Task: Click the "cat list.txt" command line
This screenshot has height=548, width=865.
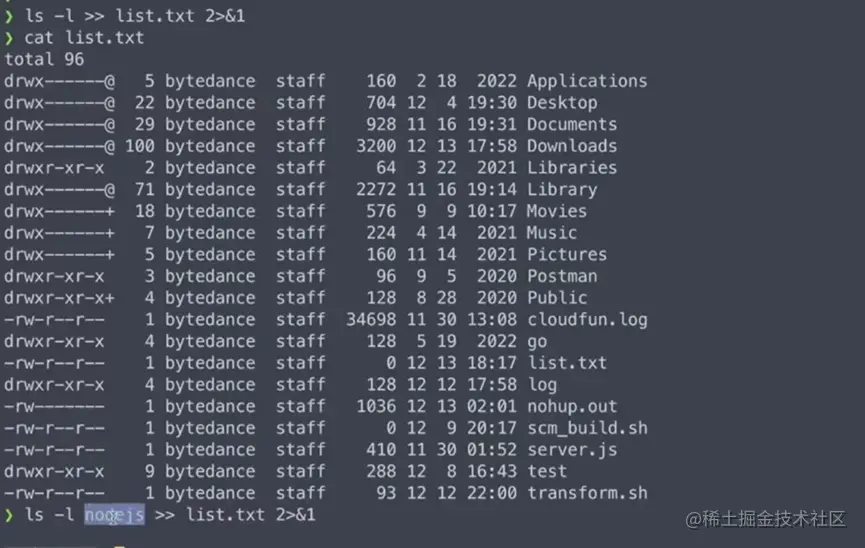Action: click(x=85, y=38)
